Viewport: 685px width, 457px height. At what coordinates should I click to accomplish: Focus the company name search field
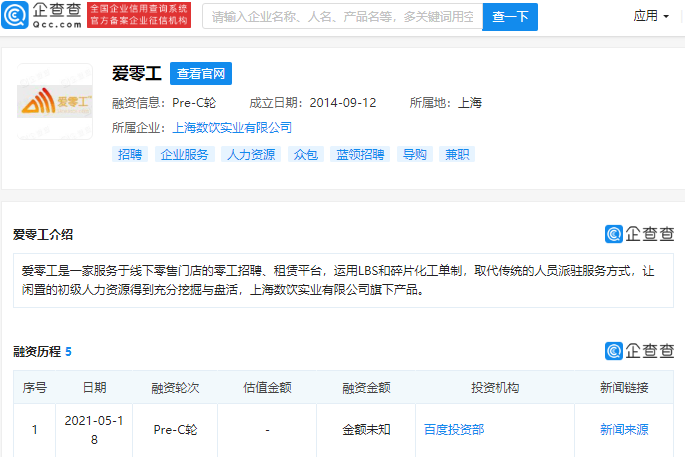[342, 17]
